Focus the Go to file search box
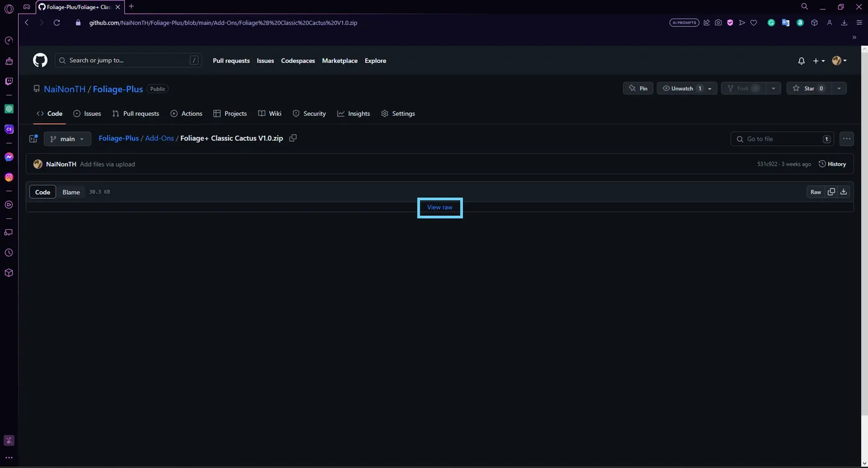The image size is (868, 468). pos(782,139)
